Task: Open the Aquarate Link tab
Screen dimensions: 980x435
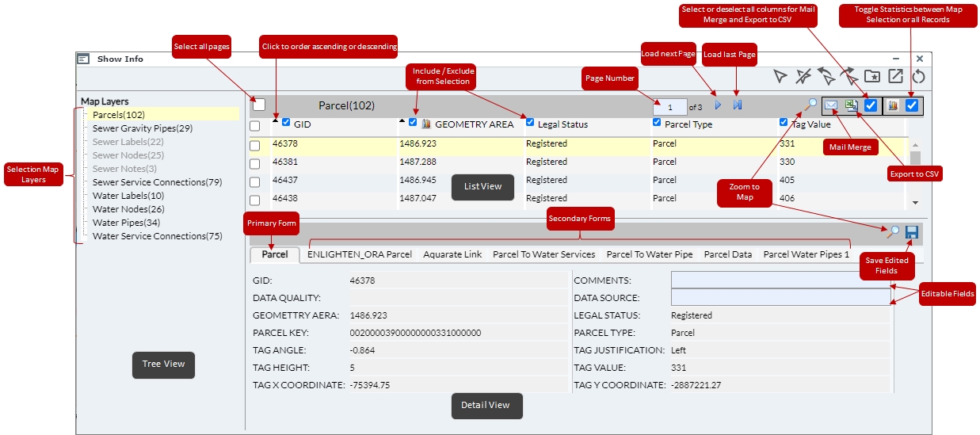Action: click(x=452, y=255)
